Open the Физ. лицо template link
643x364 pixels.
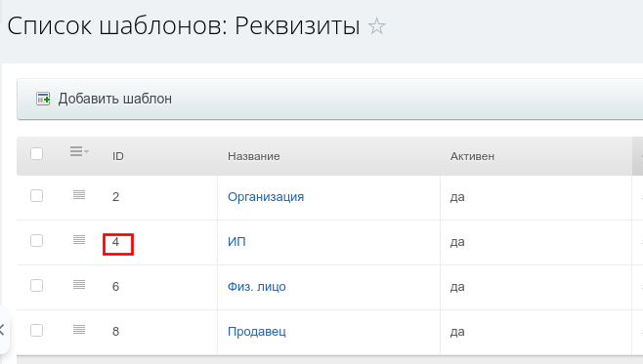click(257, 287)
